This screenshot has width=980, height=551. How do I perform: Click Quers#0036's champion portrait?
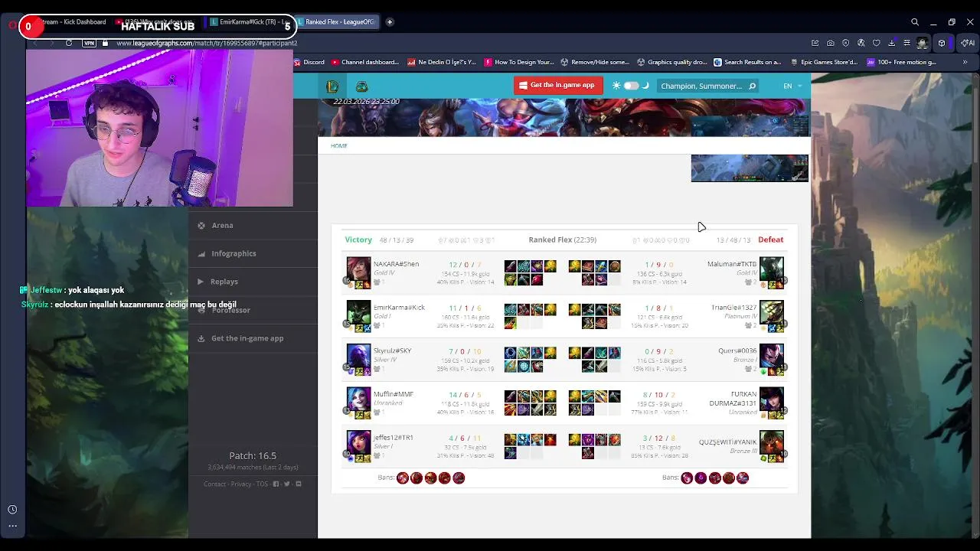[771, 357]
